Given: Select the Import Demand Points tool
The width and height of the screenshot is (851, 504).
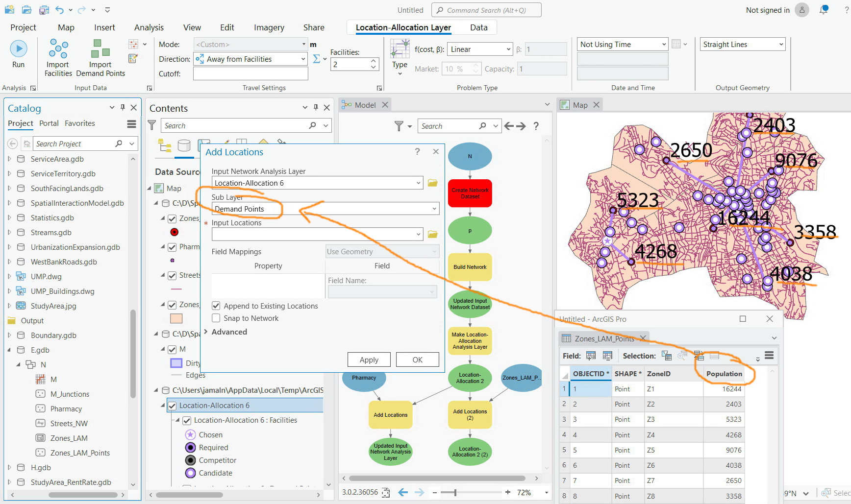Looking at the screenshot, I should (x=100, y=58).
